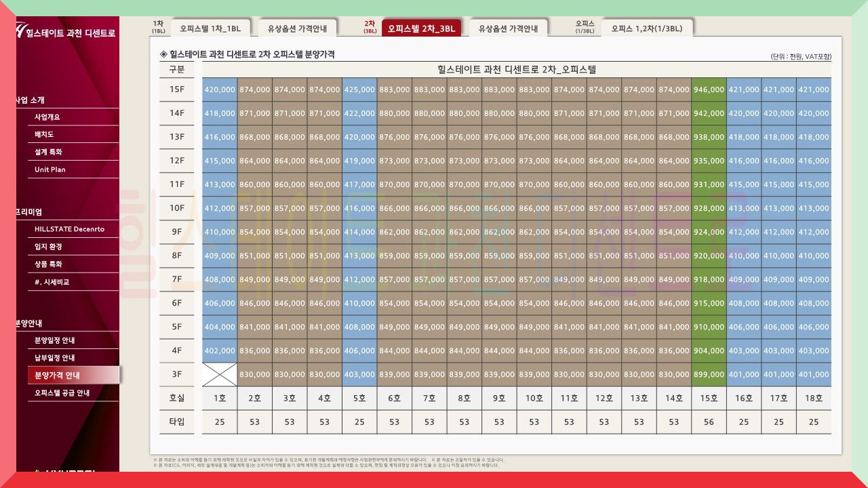Click the 3F row label
868x488 pixels.
coord(177,374)
